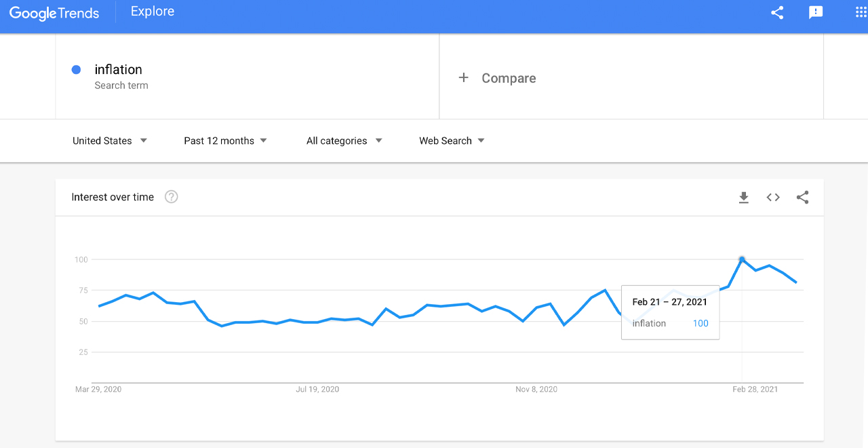
Task: Click the share icon in header
Action: pyautogui.click(x=777, y=12)
